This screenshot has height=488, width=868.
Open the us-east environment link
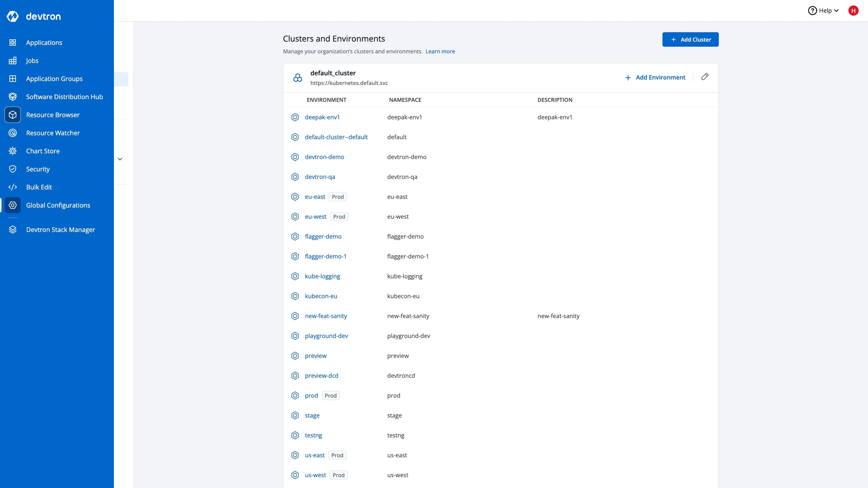315,455
